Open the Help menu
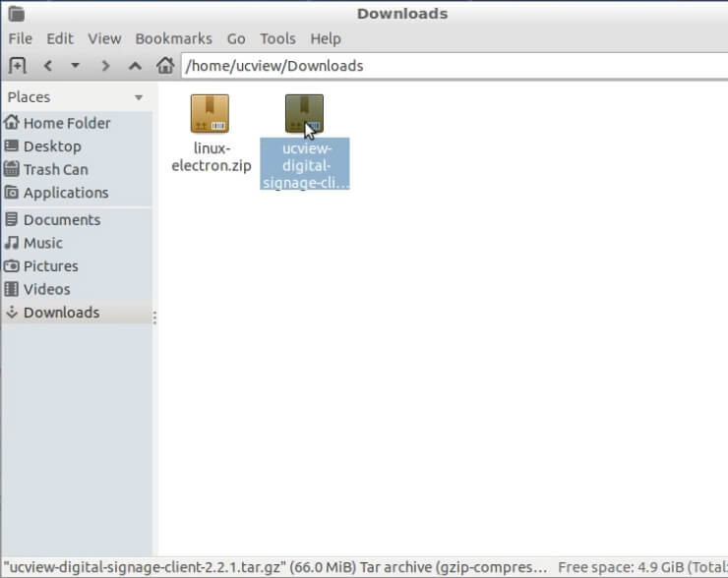This screenshot has height=578, width=728. tap(326, 38)
